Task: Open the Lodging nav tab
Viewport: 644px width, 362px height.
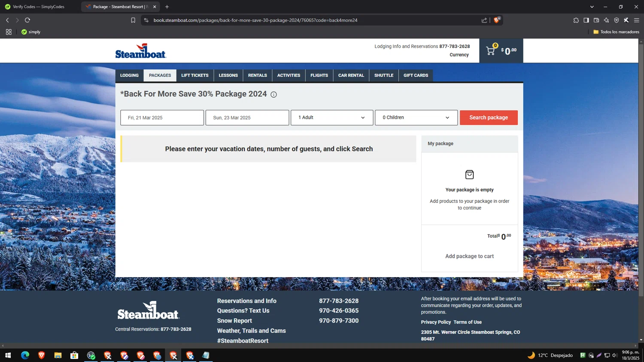Action: tap(129, 75)
